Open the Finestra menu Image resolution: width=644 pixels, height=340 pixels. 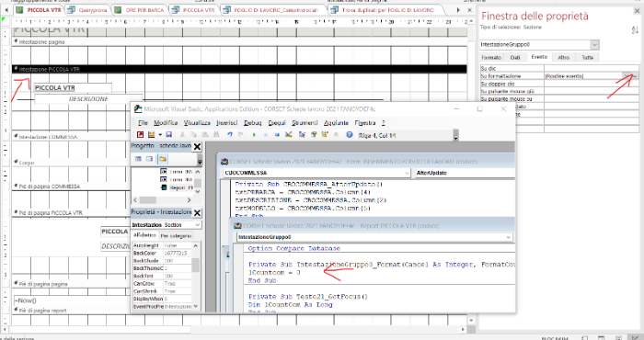point(364,122)
